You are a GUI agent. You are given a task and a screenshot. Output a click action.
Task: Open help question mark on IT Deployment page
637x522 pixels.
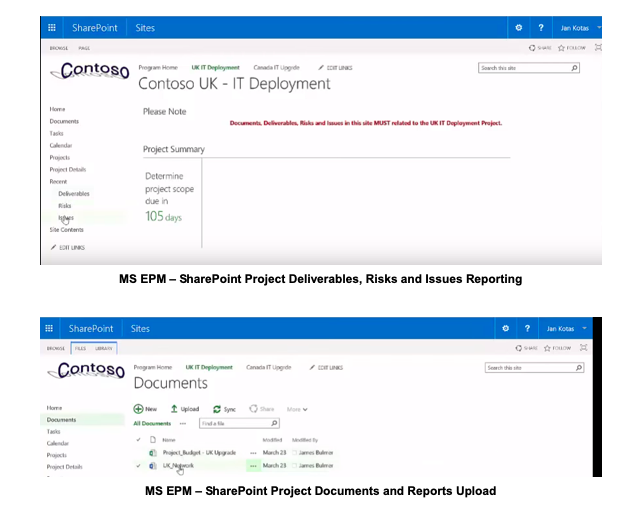[541, 28]
